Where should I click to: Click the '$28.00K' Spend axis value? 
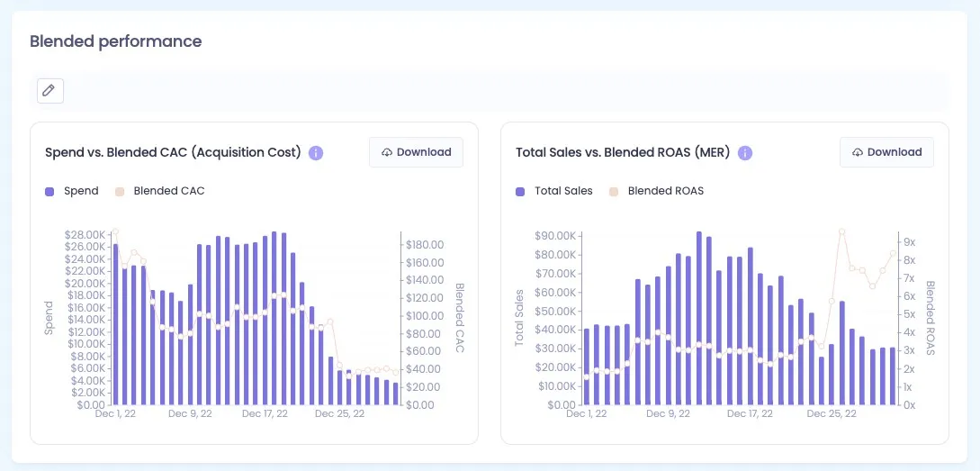(85, 234)
